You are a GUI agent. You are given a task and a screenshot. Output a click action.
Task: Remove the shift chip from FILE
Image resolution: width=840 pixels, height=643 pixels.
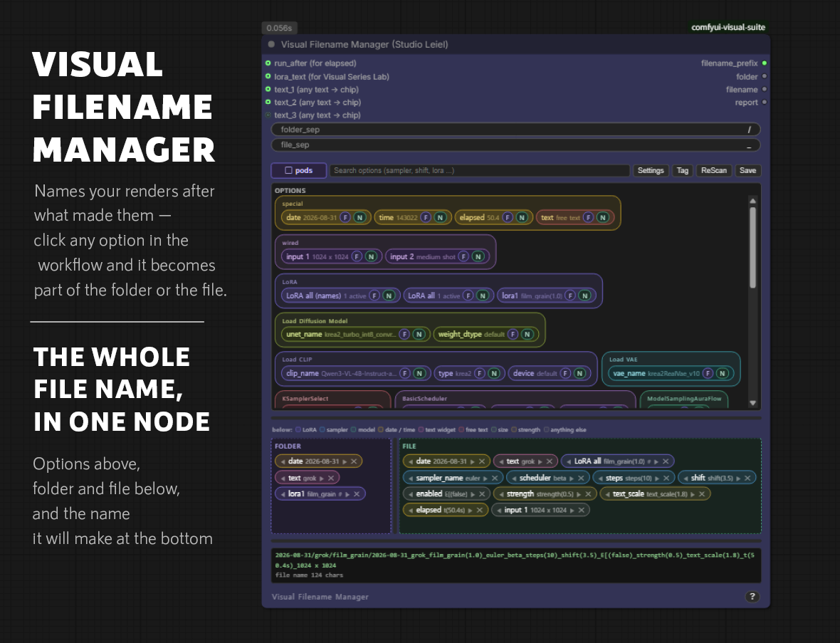pos(747,478)
